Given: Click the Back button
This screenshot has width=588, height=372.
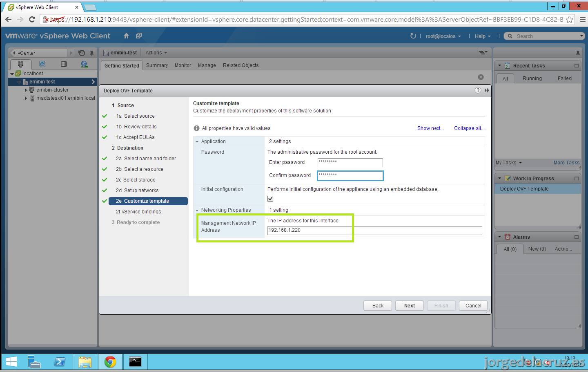Looking at the screenshot, I should (378, 306).
